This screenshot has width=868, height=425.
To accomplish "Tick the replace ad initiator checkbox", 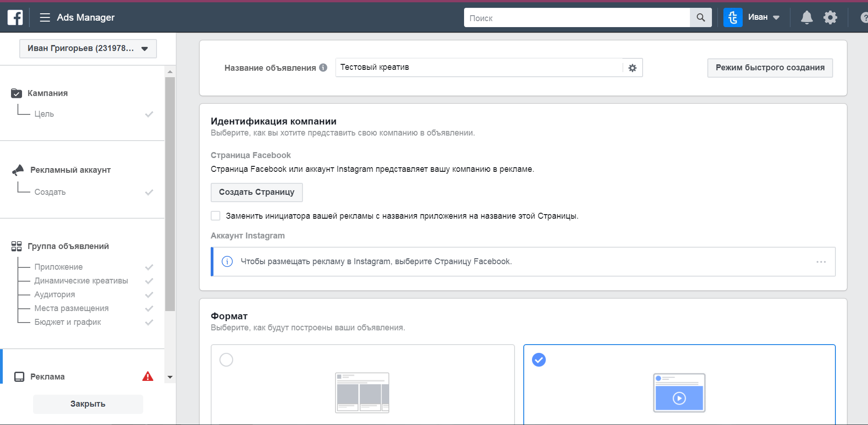I will pos(216,216).
